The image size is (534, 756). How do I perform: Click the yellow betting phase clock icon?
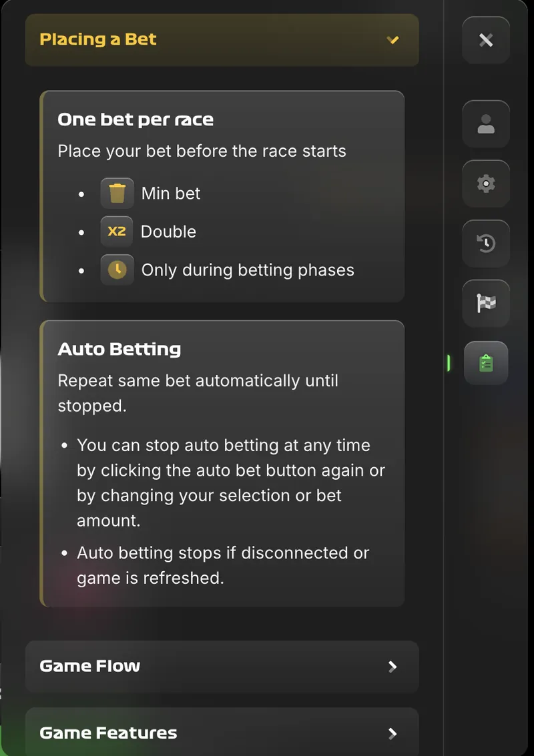coord(117,270)
